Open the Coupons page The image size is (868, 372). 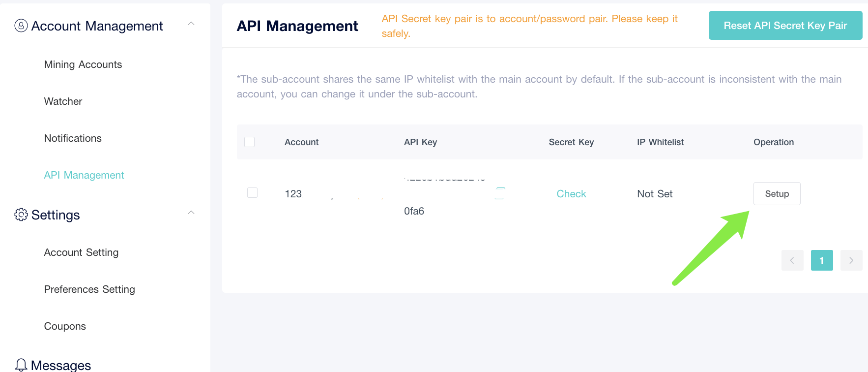click(x=64, y=326)
